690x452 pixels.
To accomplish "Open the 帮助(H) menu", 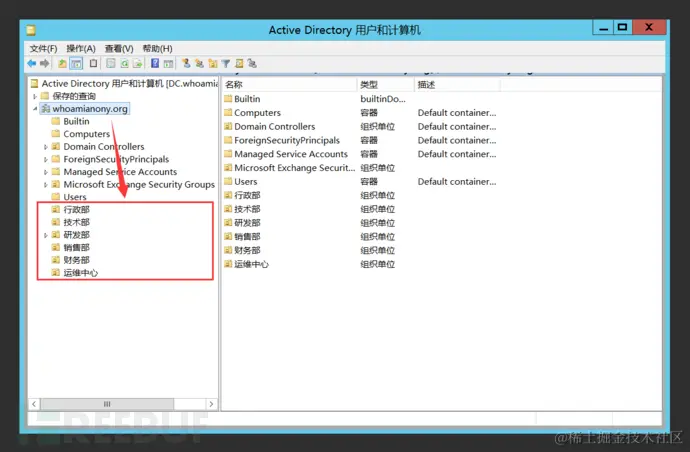I will click(158, 48).
